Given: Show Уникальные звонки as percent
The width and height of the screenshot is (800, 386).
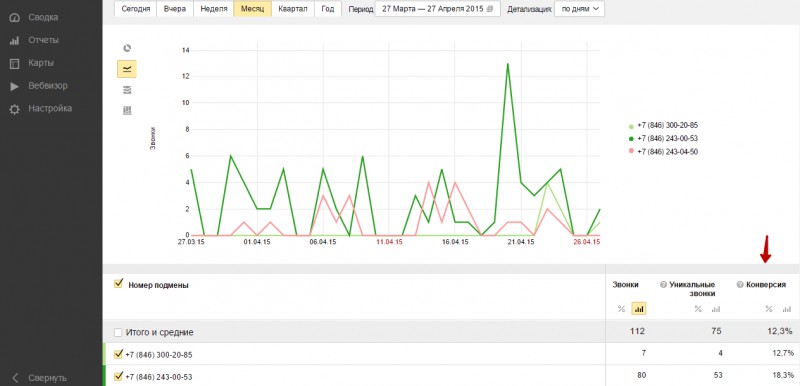Looking at the screenshot, I should pos(698,309).
